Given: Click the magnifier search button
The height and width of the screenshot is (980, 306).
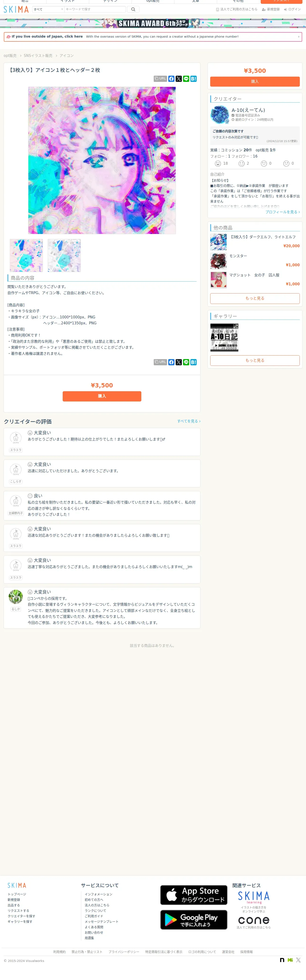Looking at the screenshot, I should [133, 10].
